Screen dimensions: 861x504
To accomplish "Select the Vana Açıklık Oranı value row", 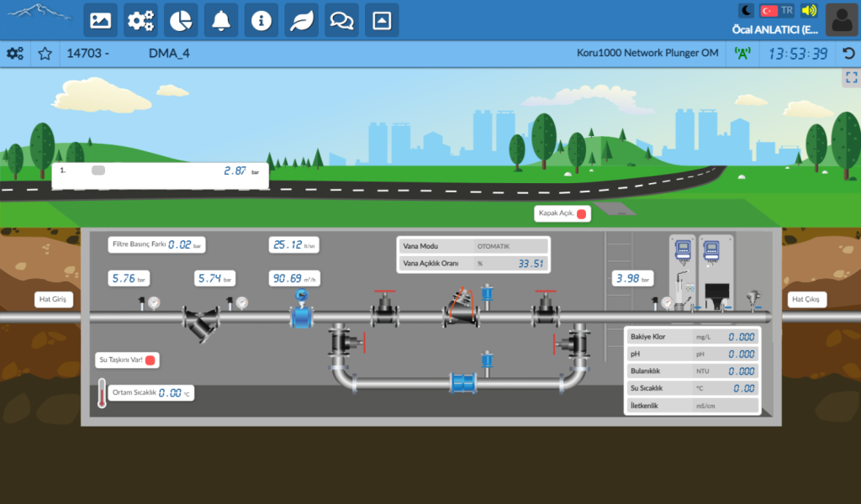I will click(473, 263).
